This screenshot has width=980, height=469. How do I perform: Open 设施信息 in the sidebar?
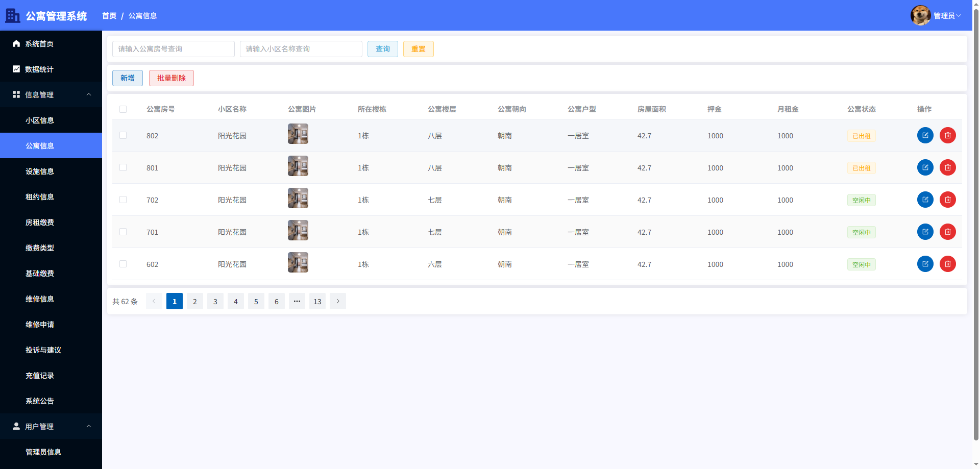click(x=51, y=171)
